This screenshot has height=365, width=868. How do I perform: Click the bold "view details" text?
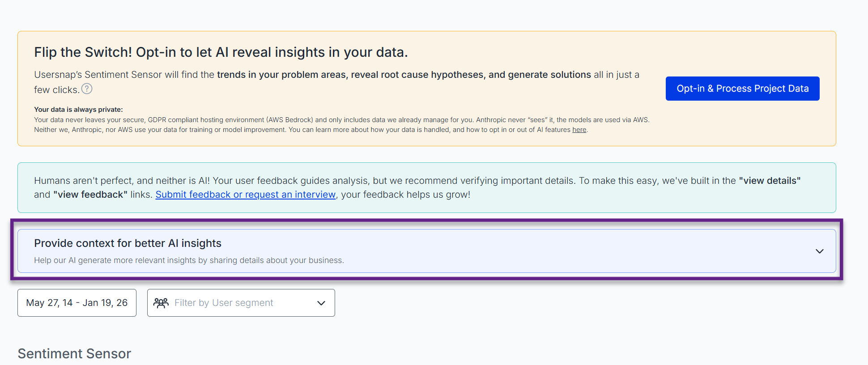click(x=770, y=181)
